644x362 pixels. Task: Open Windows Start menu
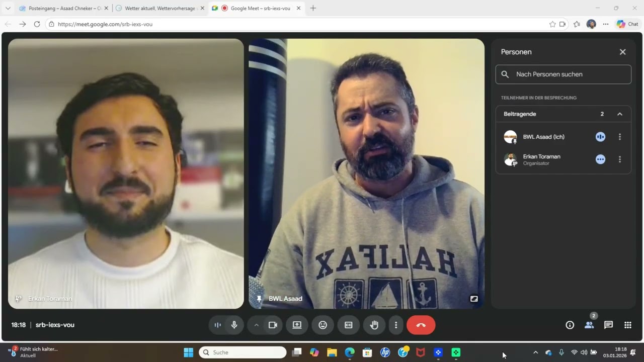click(x=188, y=352)
